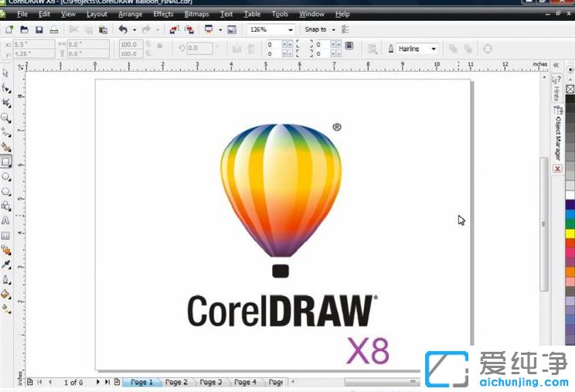Select the Page 1 tab
575x392 pixels.
pyautogui.click(x=141, y=382)
